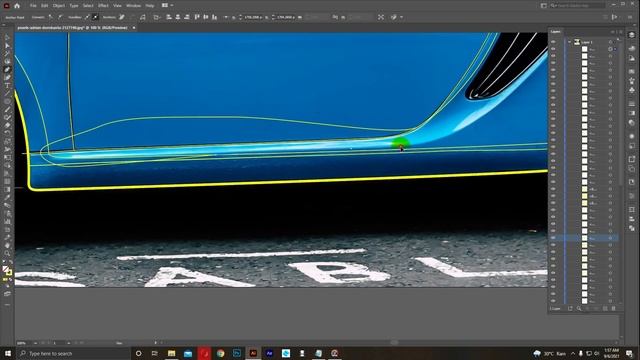
Task: Open the Effect menu
Action: [x=103, y=6]
